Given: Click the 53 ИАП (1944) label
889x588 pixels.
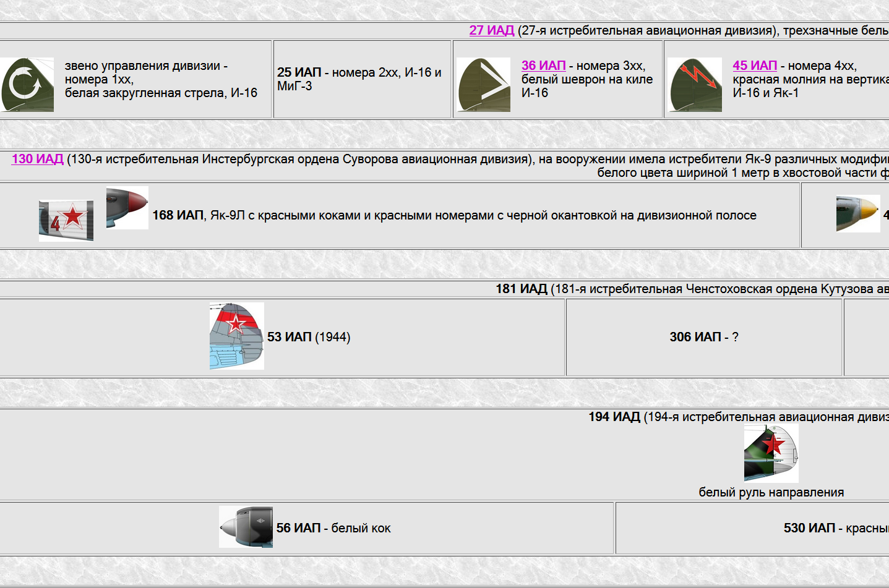Looking at the screenshot, I should tap(308, 337).
